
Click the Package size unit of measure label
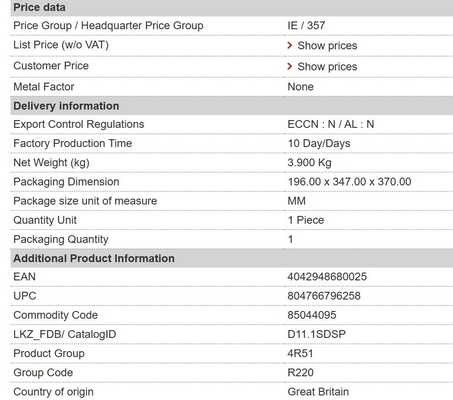pyautogui.click(x=85, y=201)
